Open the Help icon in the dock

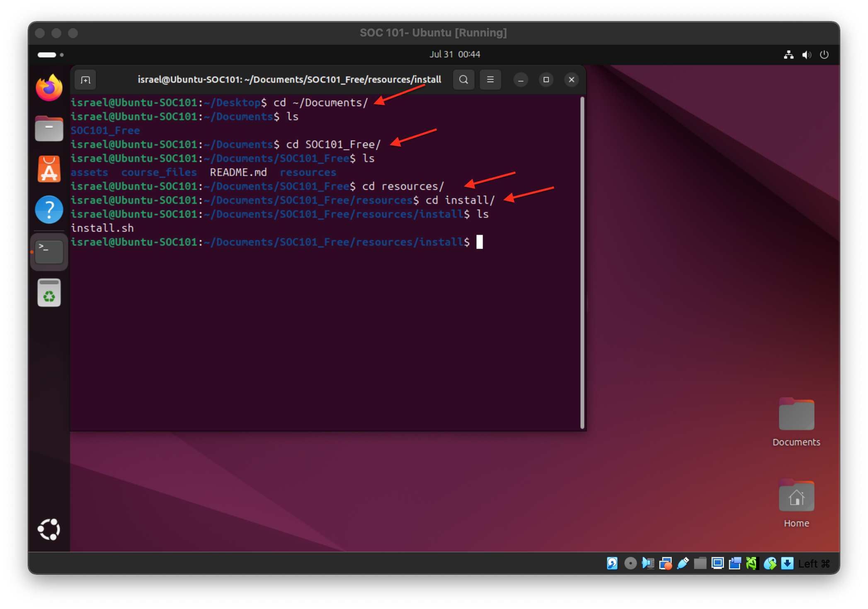click(x=49, y=210)
